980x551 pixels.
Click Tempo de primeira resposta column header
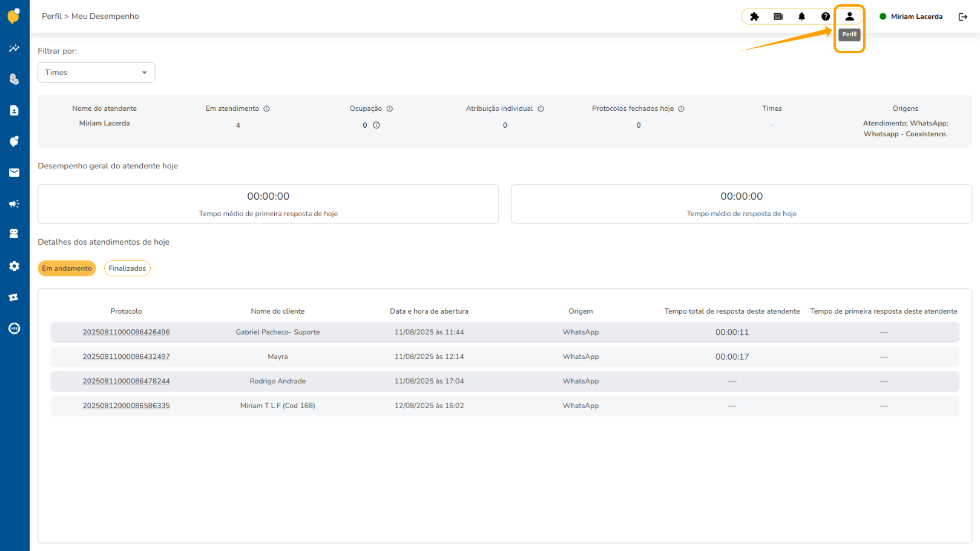(x=884, y=311)
